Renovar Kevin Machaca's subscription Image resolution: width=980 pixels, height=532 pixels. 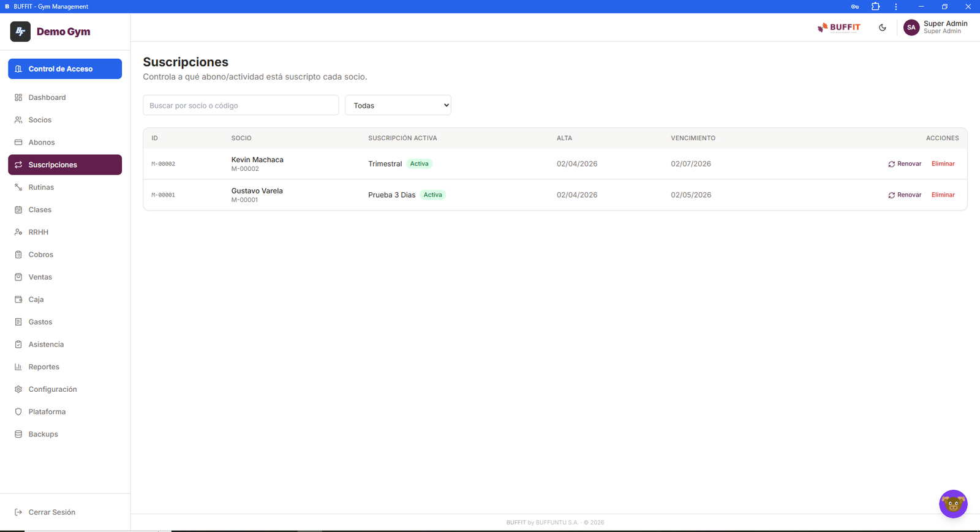(x=905, y=164)
